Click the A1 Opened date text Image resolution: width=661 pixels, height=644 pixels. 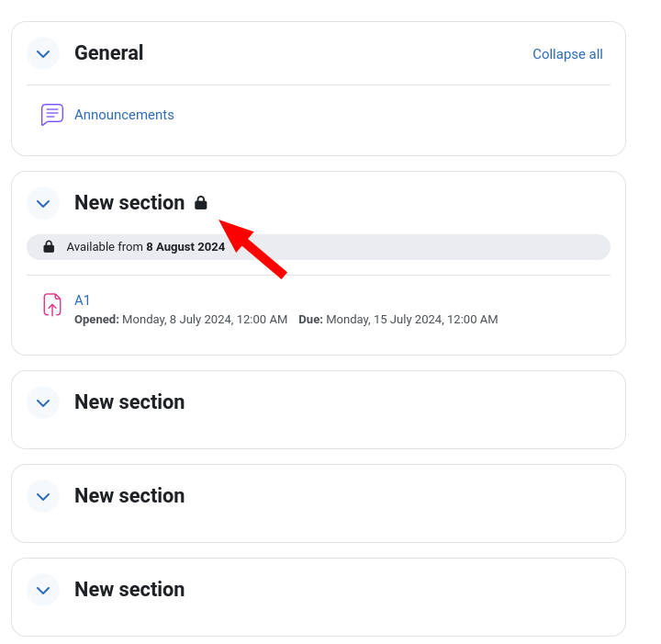pos(181,320)
